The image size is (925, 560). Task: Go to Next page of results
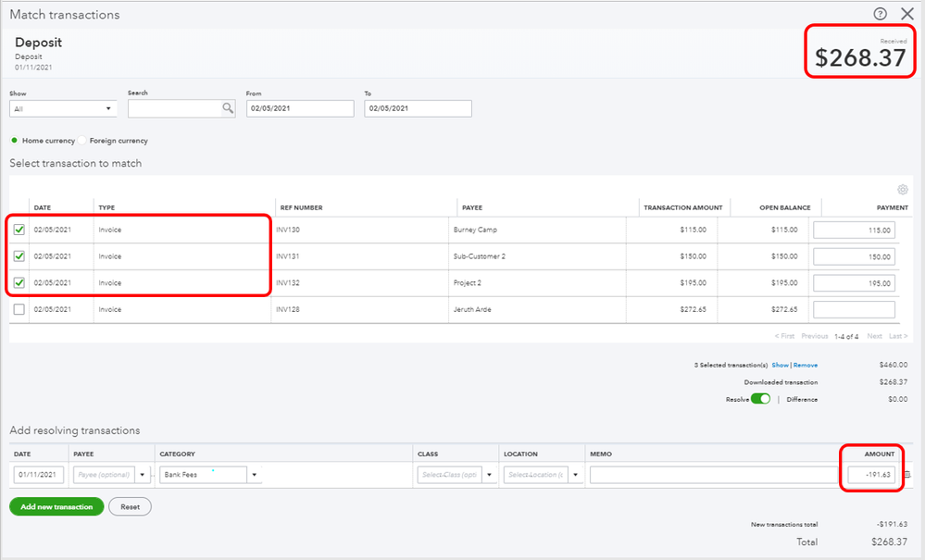[x=874, y=336]
